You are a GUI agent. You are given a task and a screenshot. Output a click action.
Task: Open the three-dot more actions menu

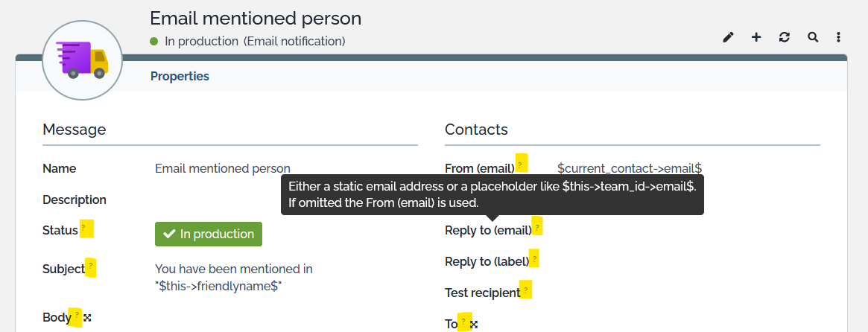(839, 37)
